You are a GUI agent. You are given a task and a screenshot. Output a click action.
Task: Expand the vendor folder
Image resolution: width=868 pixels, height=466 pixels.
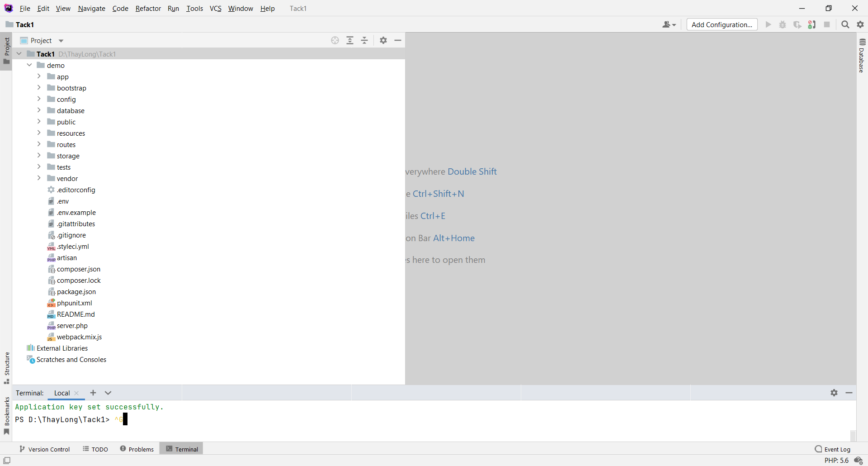click(39, 178)
